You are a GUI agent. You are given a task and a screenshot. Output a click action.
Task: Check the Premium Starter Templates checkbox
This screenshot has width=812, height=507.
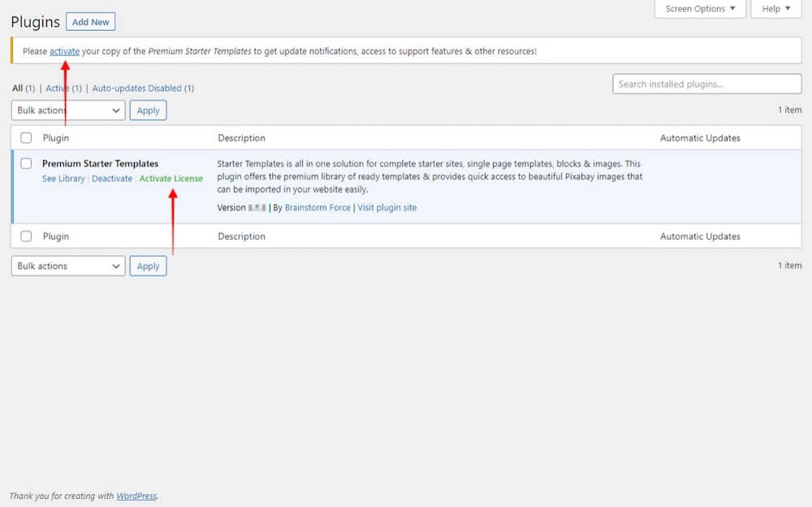click(x=26, y=163)
